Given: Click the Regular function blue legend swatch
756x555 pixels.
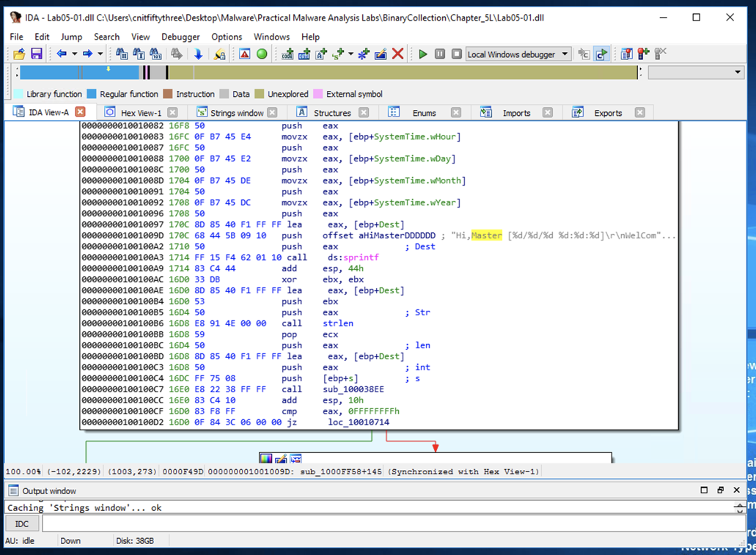Looking at the screenshot, I should click(92, 94).
